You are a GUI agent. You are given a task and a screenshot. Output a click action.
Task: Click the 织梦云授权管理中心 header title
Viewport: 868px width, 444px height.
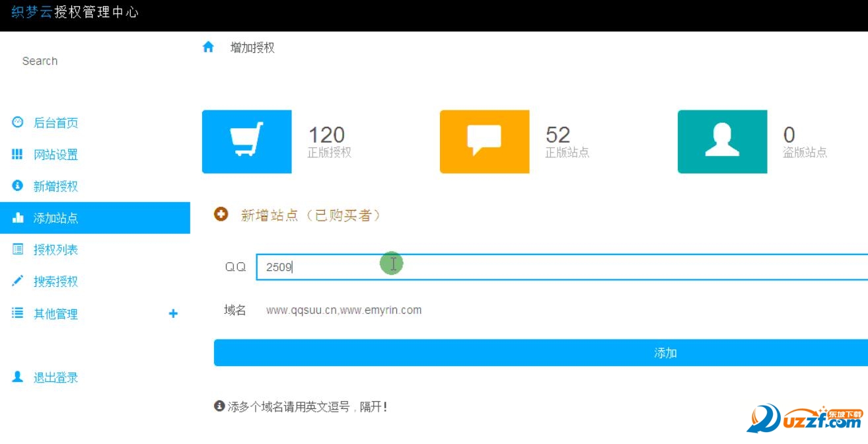click(x=75, y=12)
